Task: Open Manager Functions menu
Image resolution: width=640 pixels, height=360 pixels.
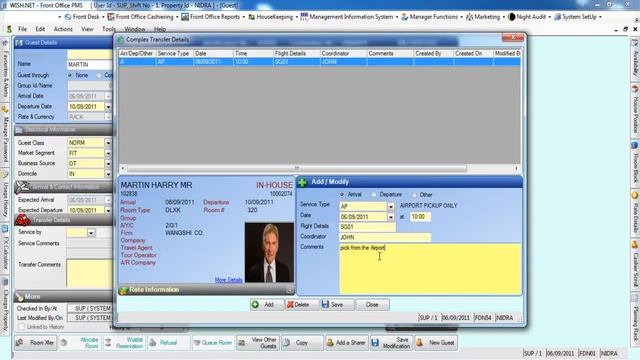Action: point(432,17)
